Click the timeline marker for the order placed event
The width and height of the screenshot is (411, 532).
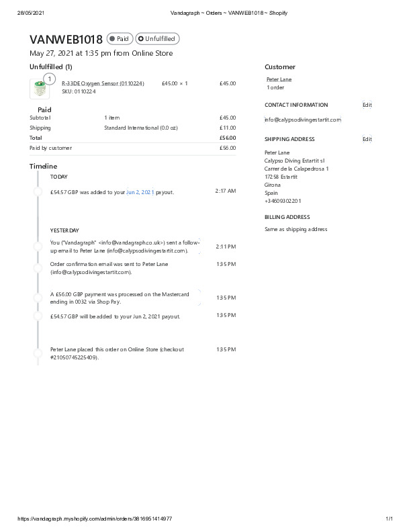[x=38, y=353]
